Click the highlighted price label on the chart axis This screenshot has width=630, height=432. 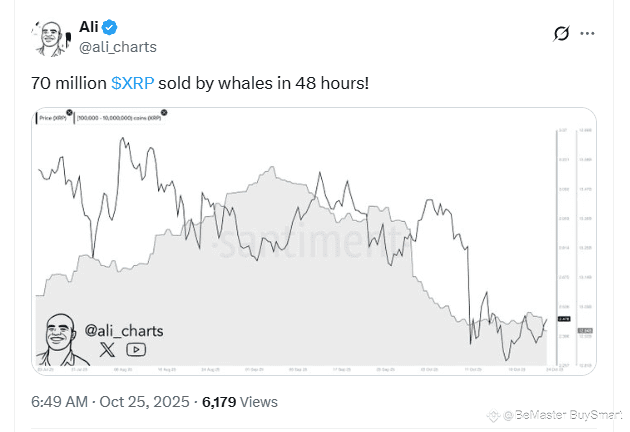pyautogui.click(x=563, y=319)
